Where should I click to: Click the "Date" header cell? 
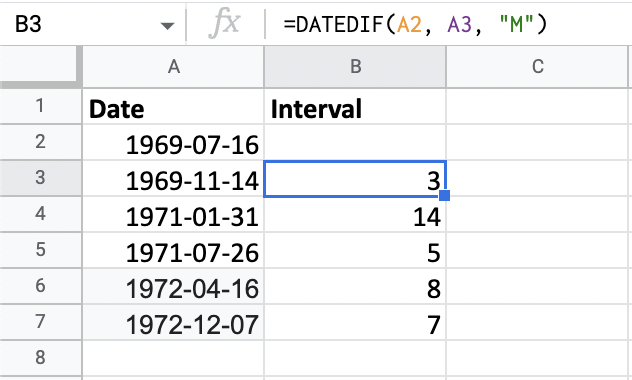tap(173, 106)
